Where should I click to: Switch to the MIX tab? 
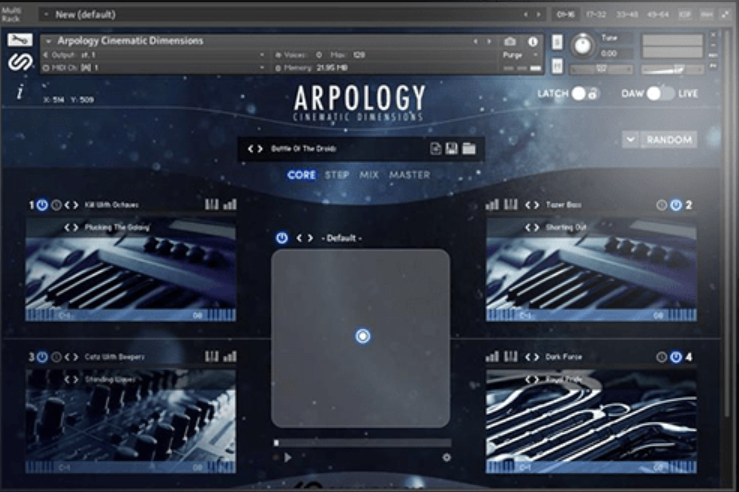[369, 175]
